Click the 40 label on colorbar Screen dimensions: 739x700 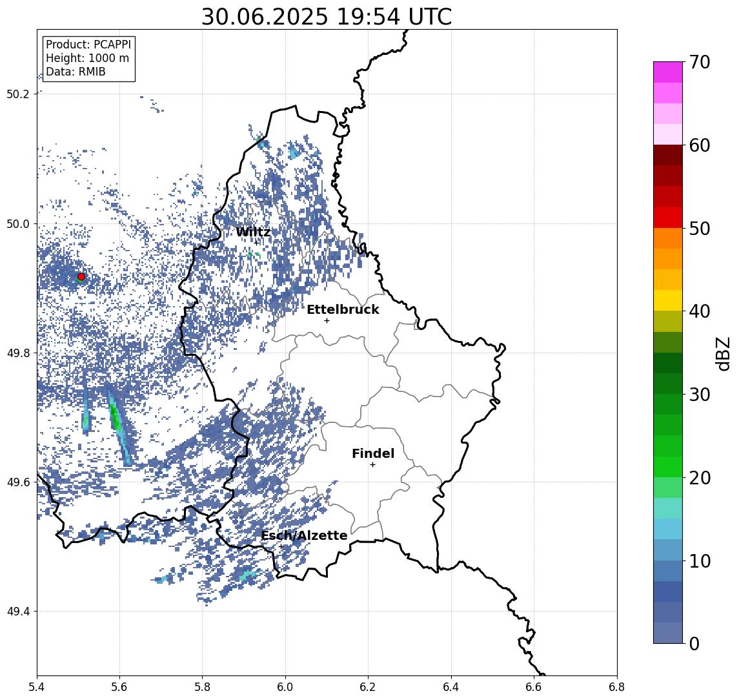[700, 311]
